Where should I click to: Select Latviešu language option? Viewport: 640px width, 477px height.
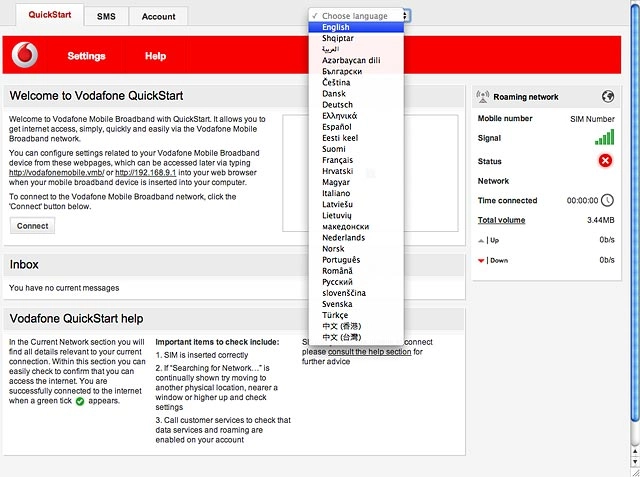pyautogui.click(x=356, y=204)
